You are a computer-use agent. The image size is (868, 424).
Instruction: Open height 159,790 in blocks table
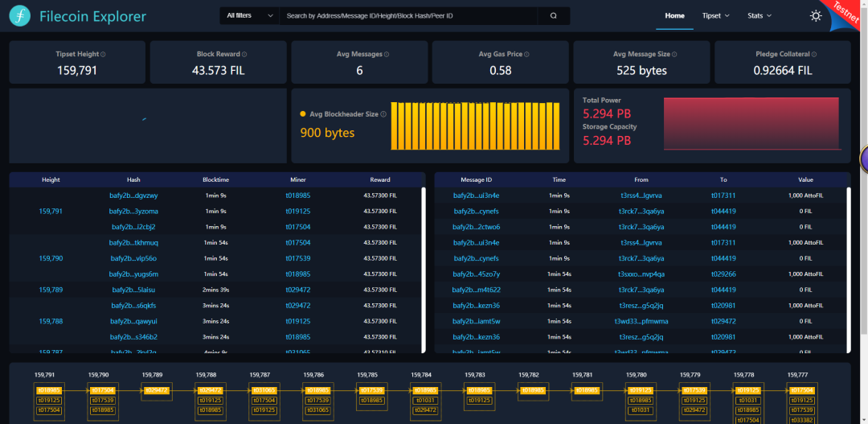(x=51, y=258)
